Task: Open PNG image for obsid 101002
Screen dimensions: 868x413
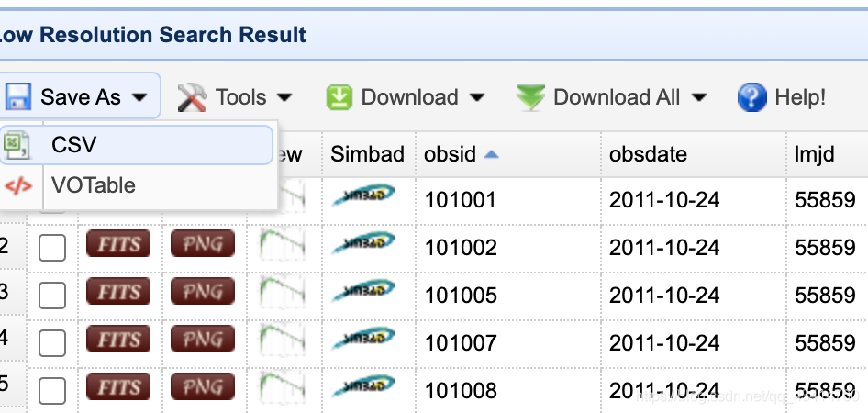Action: click(203, 243)
